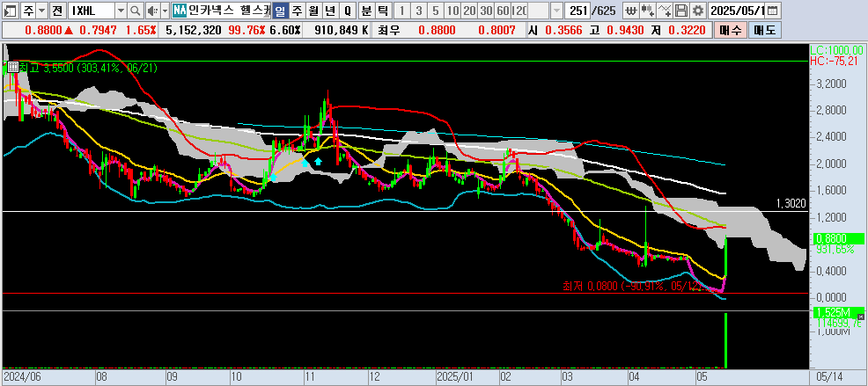The image size is (868, 386).
Task: Select the 일 daily chart period
Action: (281, 10)
